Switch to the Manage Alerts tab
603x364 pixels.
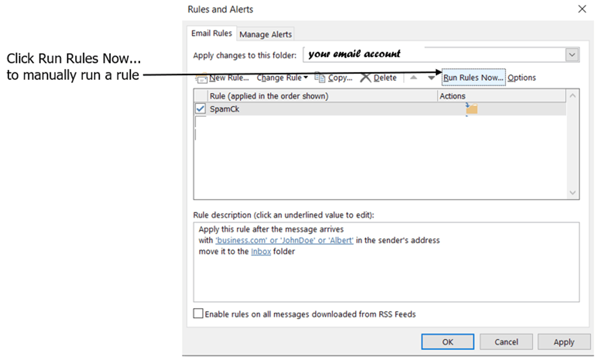[265, 34]
